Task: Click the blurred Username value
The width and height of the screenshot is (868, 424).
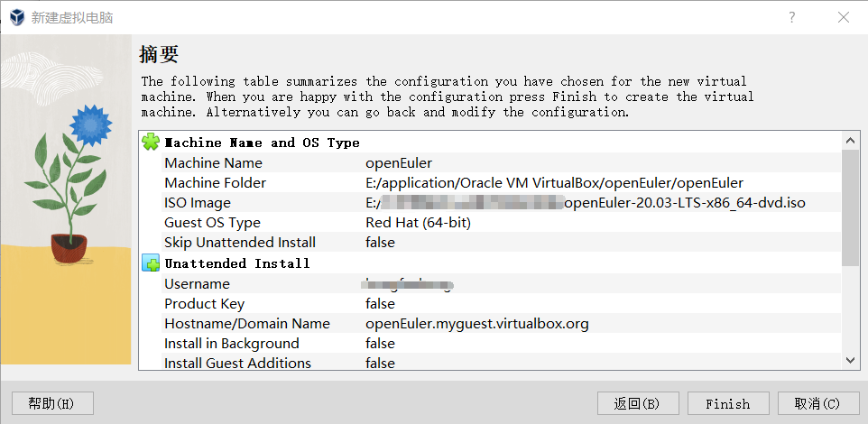Action: [407, 284]
